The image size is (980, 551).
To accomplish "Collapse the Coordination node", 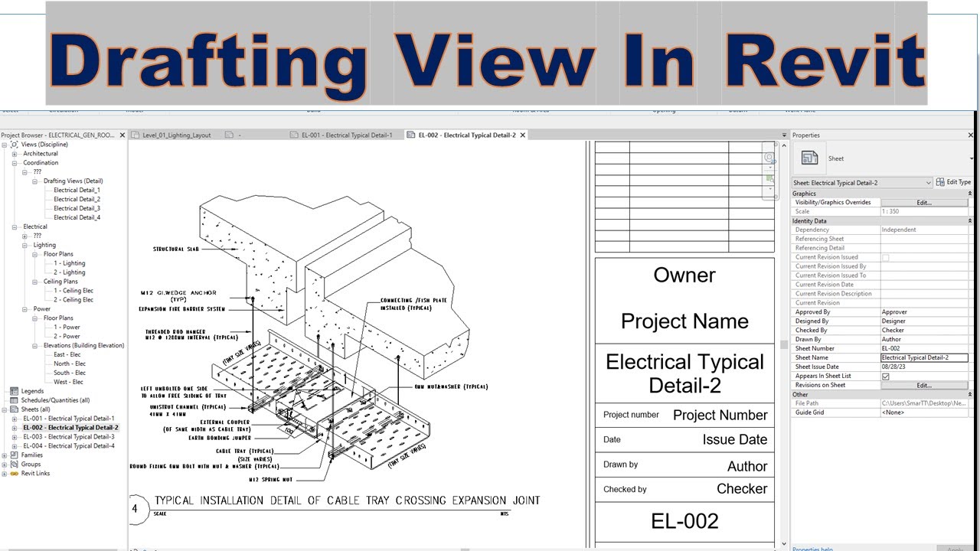I will 15,163.
